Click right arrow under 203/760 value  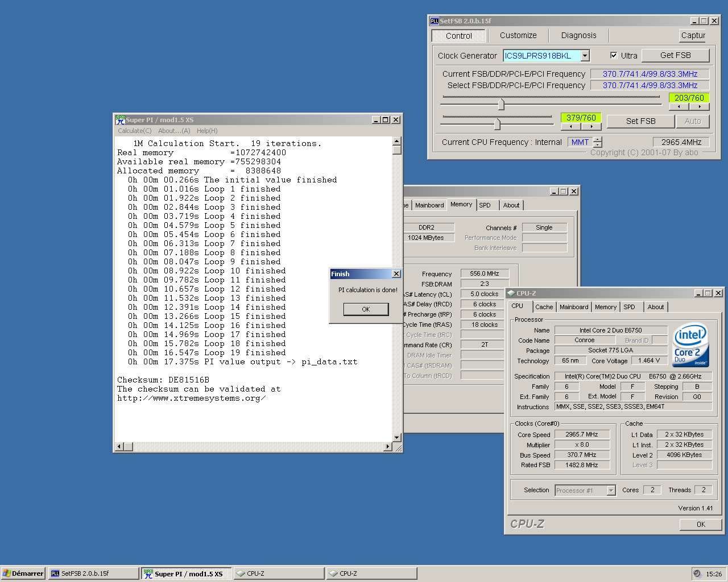pos(700,106)
